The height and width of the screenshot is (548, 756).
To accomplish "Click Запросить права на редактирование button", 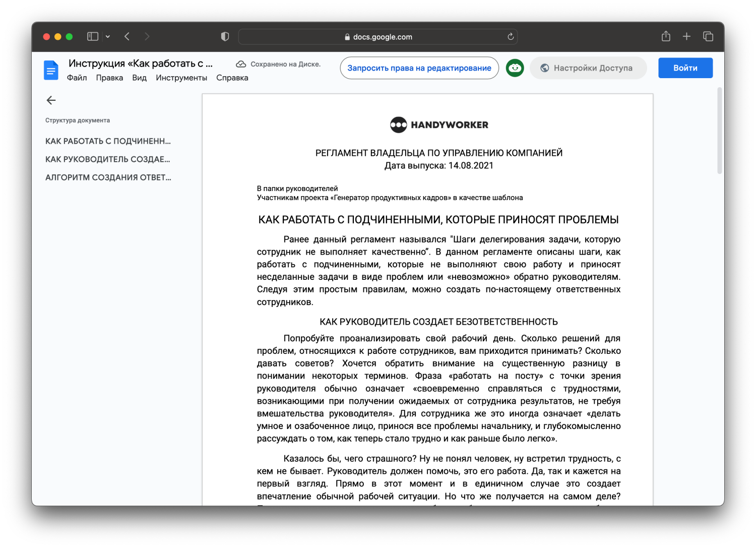I will (419, 68).
